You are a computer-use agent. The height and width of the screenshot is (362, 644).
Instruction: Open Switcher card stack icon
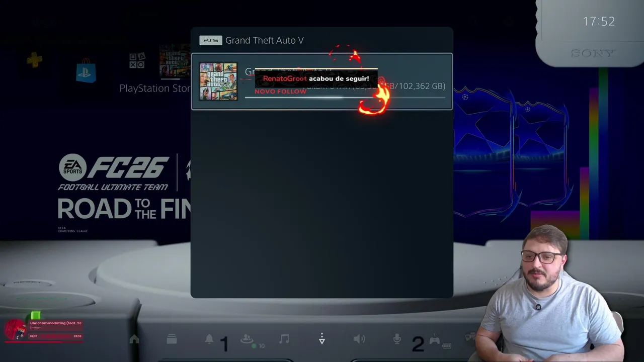click(172, 339)
